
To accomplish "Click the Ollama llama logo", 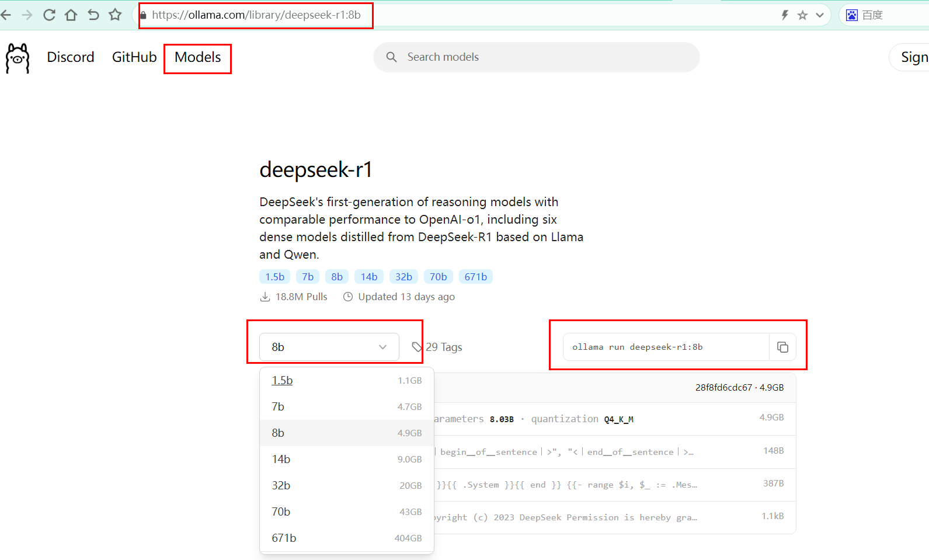I will tap(18, 58).
